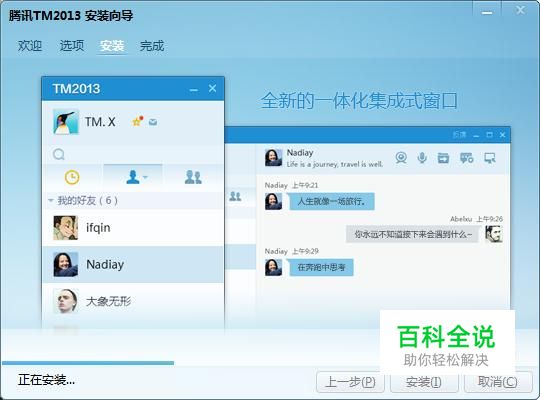The width and height of the screenshot is (540, 400).
Task: Click Abelxu's gray reply message bubble
Action: (413, 234)
